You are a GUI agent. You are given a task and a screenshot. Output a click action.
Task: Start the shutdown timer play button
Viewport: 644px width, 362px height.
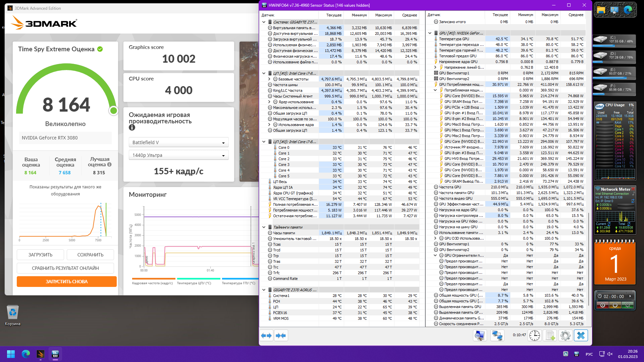[x=630, y=296]
